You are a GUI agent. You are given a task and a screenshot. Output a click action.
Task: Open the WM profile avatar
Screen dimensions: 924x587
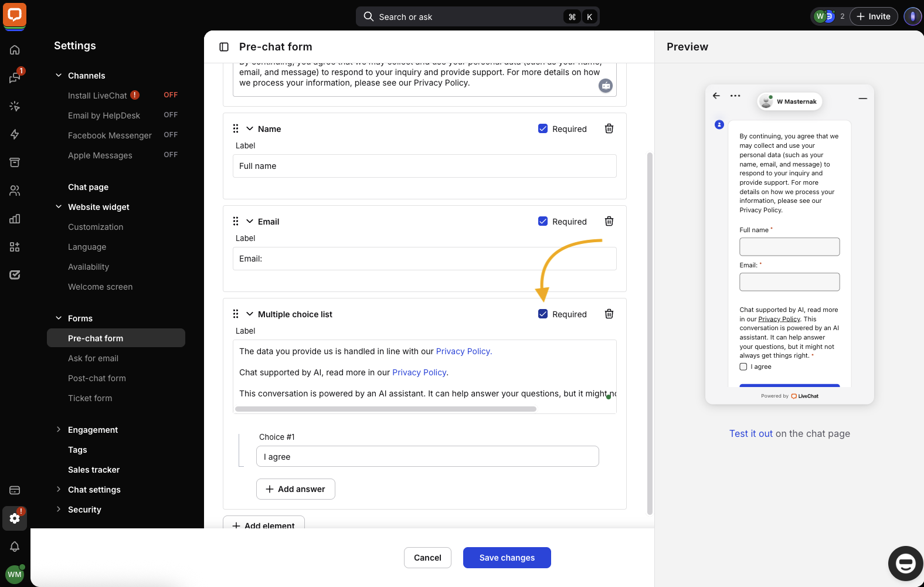point(15,574)
